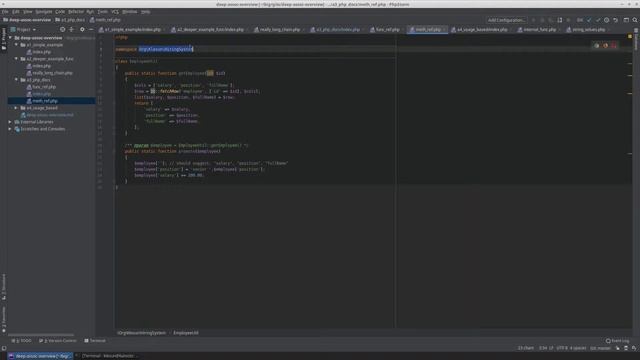The image size is (640, 360).
Task: Open the File menu
Action: 5,11
